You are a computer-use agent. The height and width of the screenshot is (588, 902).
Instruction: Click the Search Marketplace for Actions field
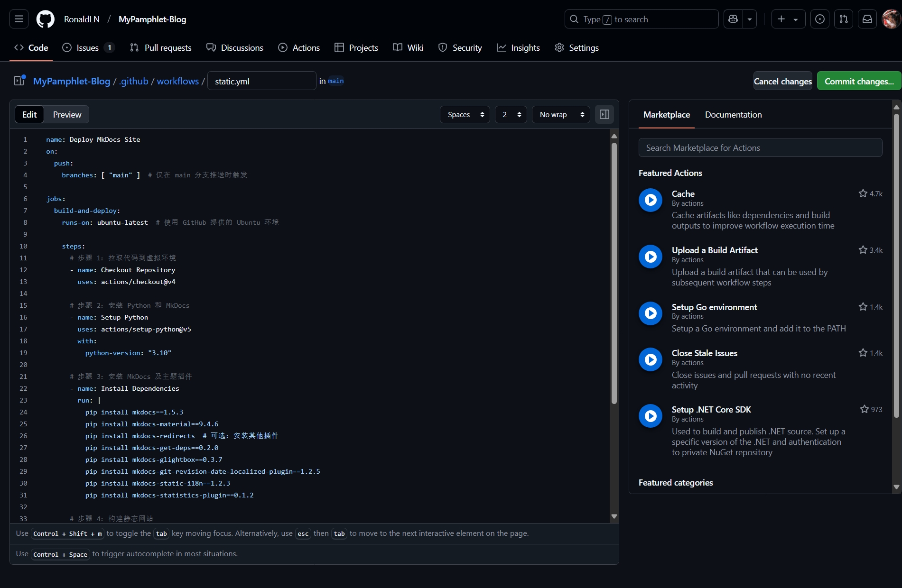pyautogui.click(x=760, y=148)
